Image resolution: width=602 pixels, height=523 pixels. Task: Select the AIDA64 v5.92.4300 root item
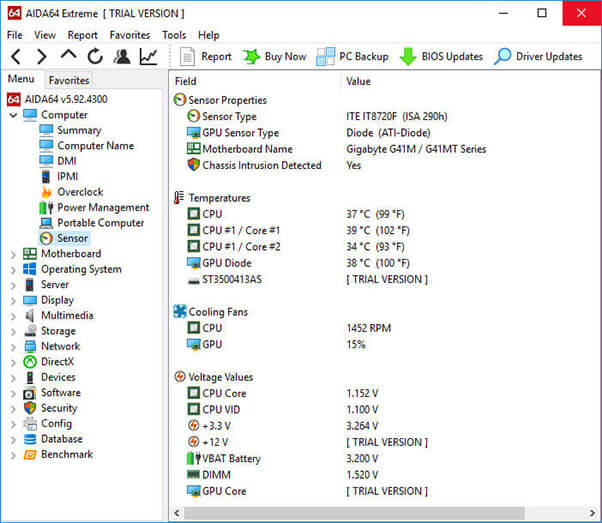[57, 99]
